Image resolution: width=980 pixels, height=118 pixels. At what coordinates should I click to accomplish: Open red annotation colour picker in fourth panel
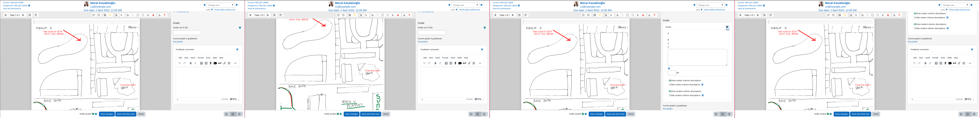point(888,15)
